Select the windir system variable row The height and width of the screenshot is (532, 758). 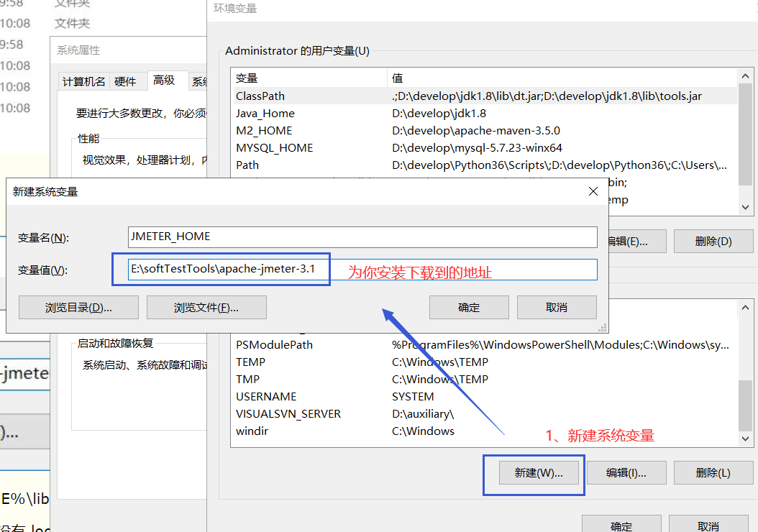[x=486, y=431]
